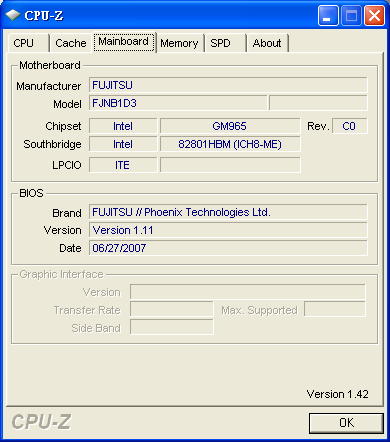Click the Chipset vendor Intel field
Screen dimensions: 390x442
(x=123, y=126)
